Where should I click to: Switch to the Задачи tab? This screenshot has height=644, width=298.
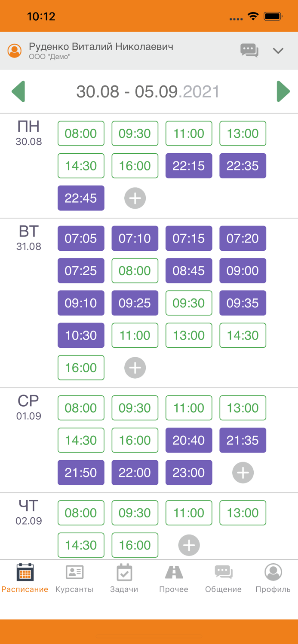point(124,578)
